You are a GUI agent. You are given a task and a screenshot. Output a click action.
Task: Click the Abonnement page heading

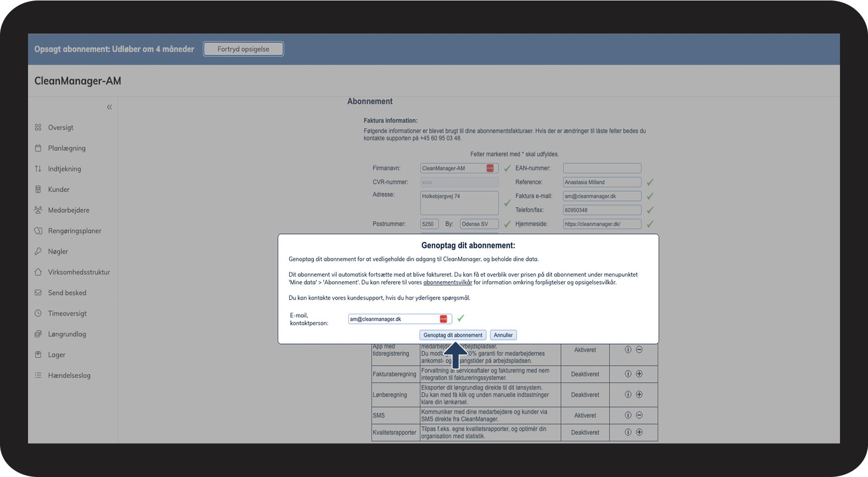coord(370,101)
